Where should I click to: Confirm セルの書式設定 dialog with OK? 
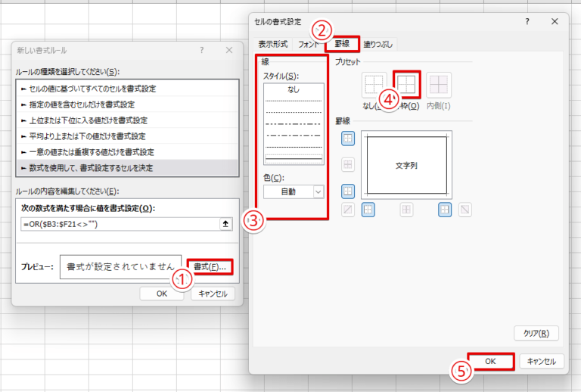tap(490, 362)
